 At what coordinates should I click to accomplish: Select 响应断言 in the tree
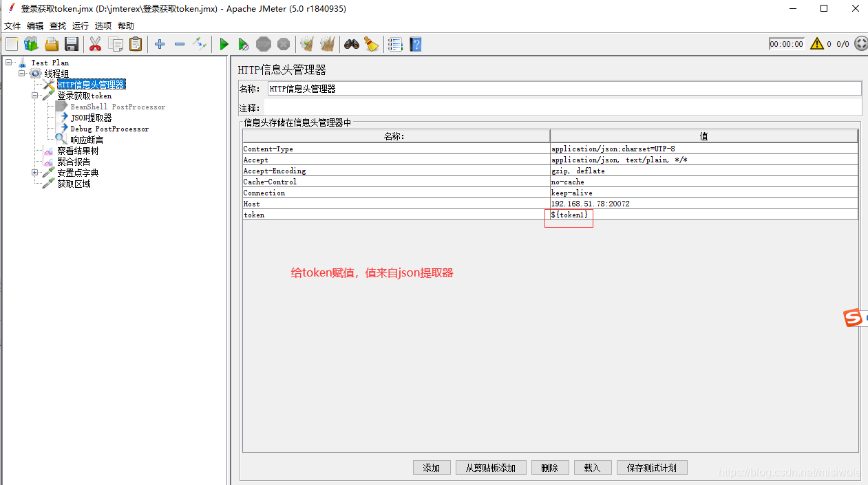pyautogui.click(x=87, y=140)
